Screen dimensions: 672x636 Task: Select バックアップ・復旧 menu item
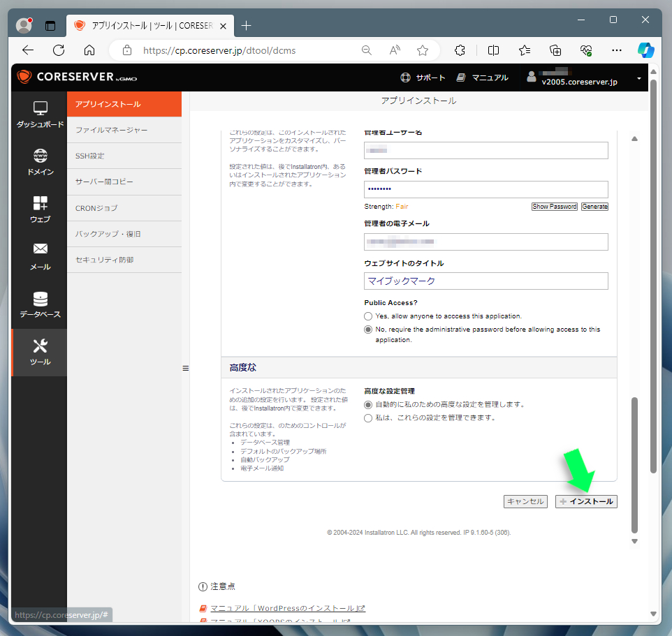tap(124, 234)
